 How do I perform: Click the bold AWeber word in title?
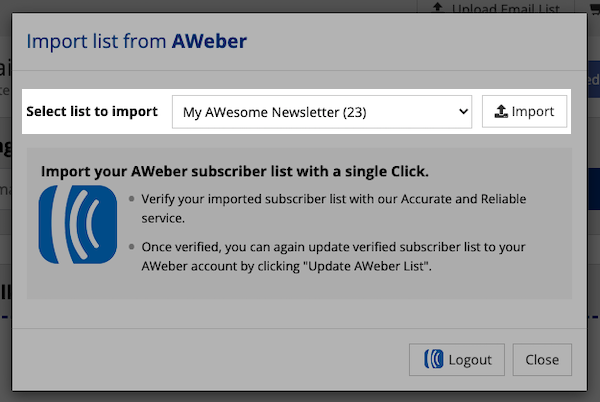(x=209, y=42)
